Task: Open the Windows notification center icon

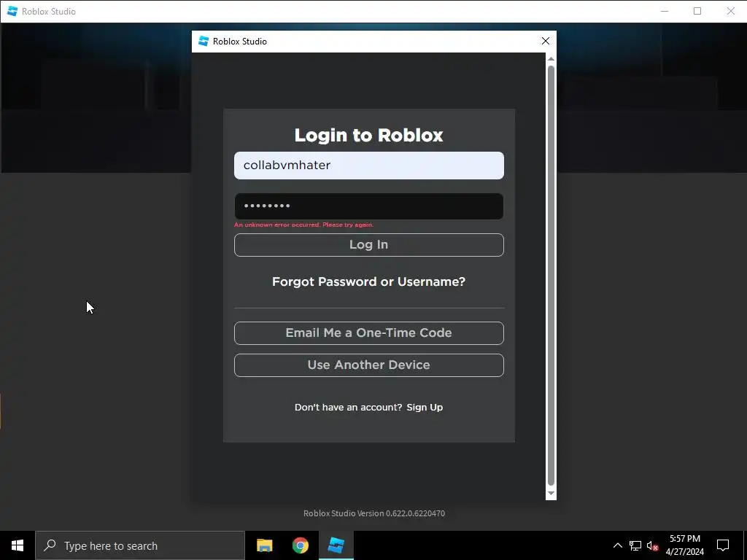Action: pyautogui.click(x=723, y=545)
